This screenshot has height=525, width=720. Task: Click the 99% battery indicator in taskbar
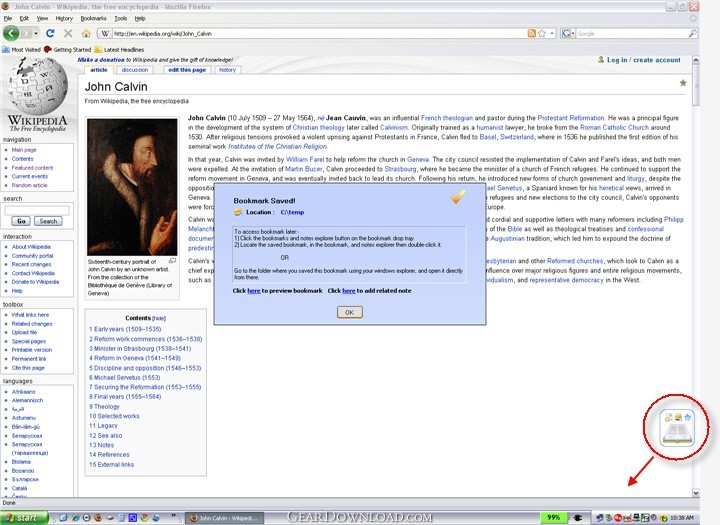pyautogui.click(x=554, y=518)
